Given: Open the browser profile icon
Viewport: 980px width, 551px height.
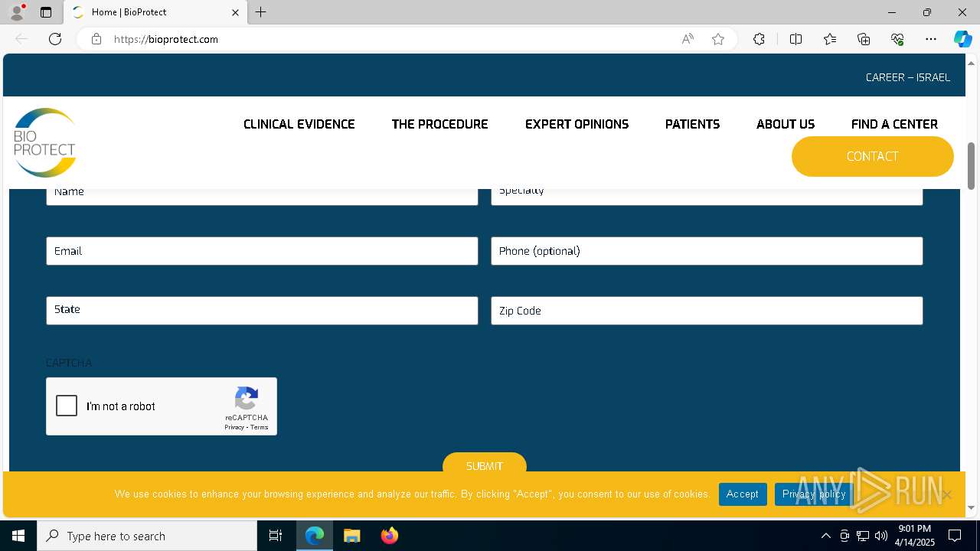Looking at the screenshot, I should (x=17, y=12).
